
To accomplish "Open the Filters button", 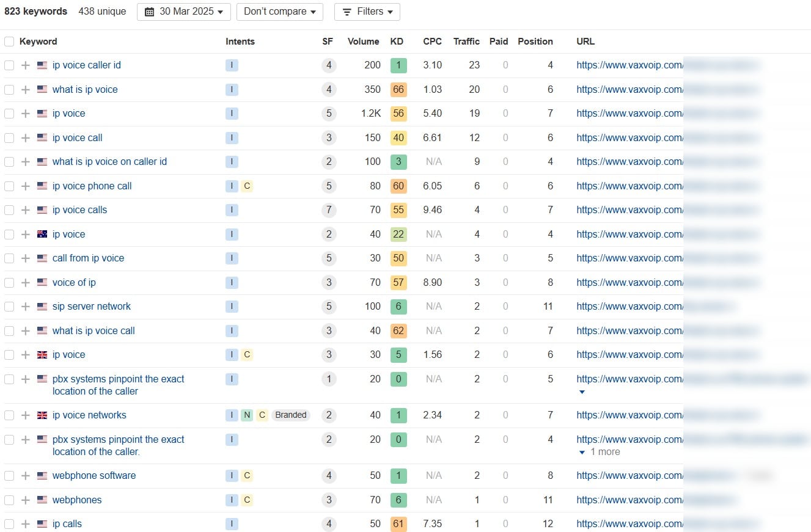I will (x=367, y=12).
